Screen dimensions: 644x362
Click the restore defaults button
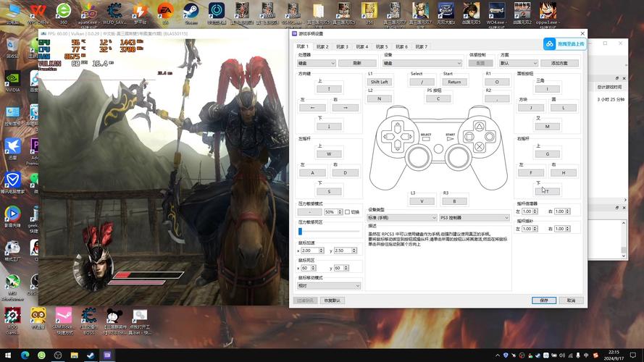coord(333,300)
